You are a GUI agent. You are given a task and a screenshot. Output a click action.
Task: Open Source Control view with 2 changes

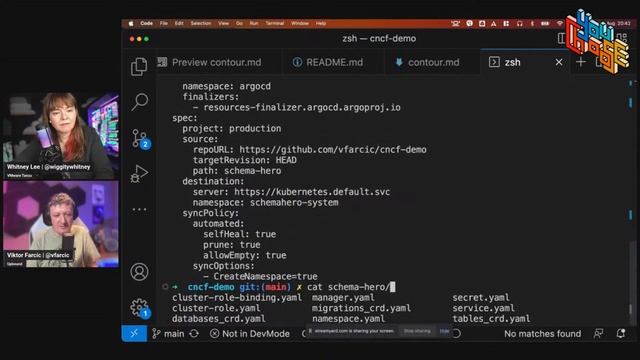tap(140, 138)
